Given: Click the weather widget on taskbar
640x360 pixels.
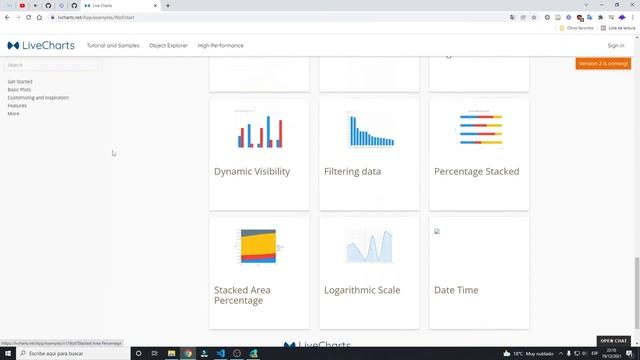Looking at the screenshot, I should [x=528, y=353].
